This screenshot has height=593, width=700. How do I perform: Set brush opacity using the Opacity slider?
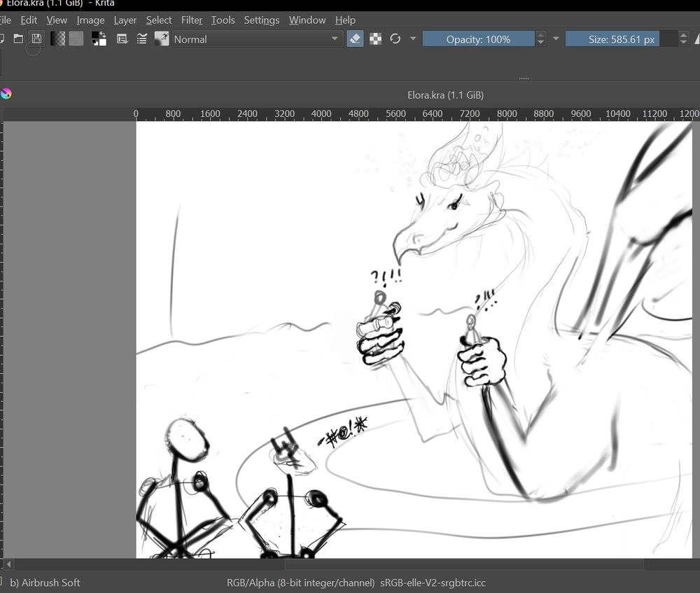[x=479, y=39]
